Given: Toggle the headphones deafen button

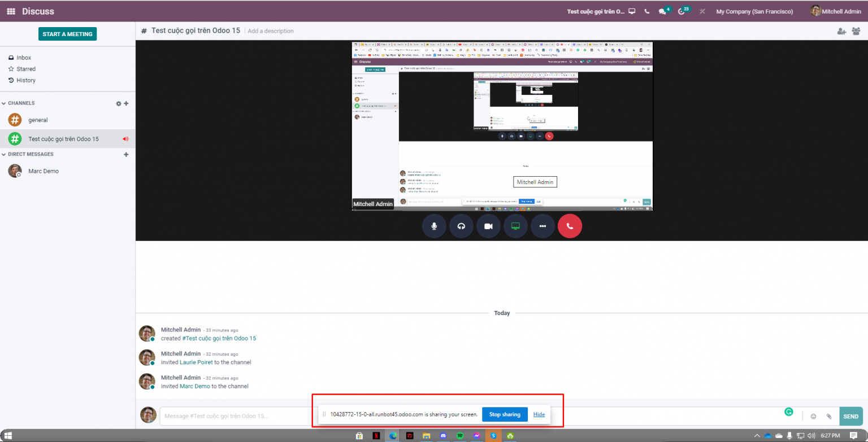Looking at the screenshot, I should [x=461, y=226].
